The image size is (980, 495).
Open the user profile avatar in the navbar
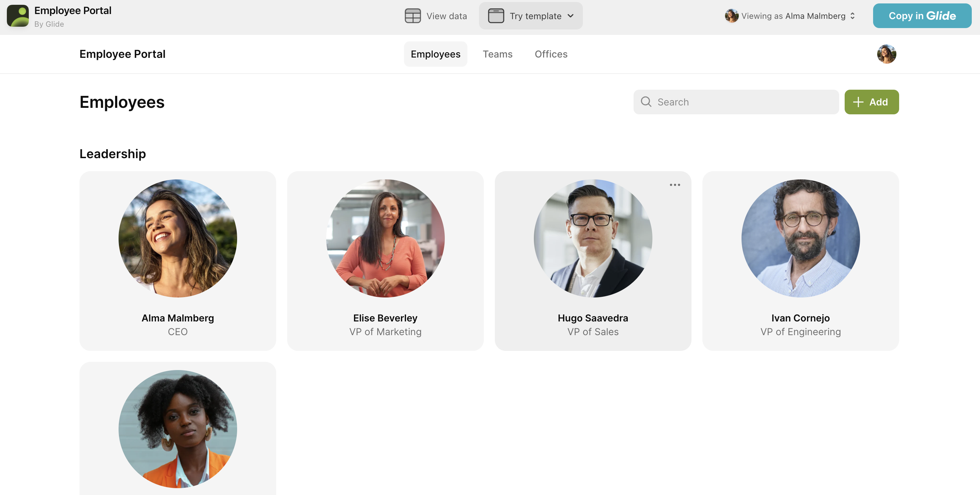[886, 54]
